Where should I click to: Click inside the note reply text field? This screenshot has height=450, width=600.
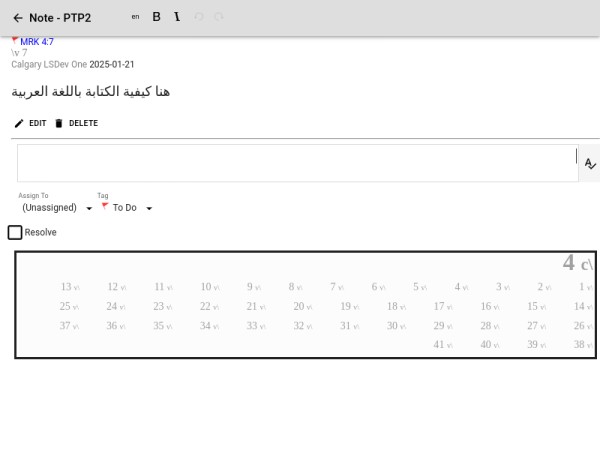(296, 163)
